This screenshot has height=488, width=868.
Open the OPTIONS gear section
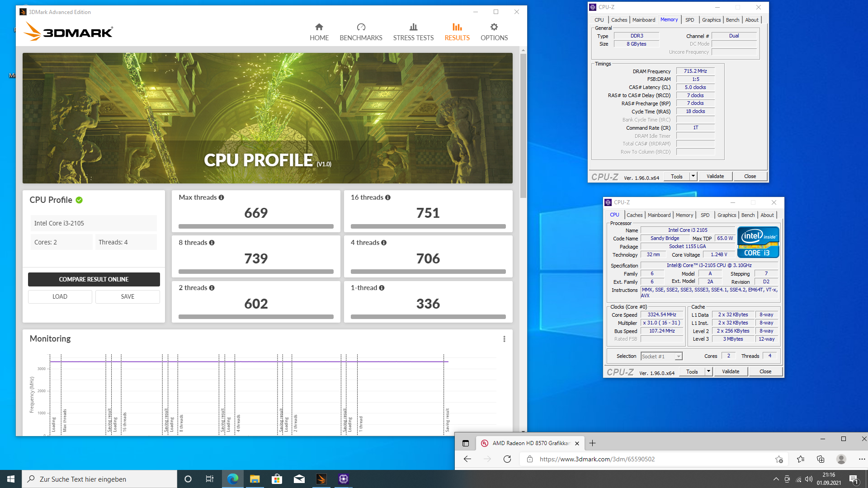(494, 33)
